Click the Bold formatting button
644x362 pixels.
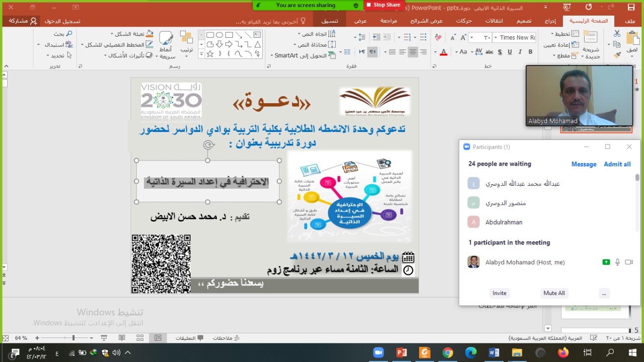pyautogui.click(x=530, y=52)
